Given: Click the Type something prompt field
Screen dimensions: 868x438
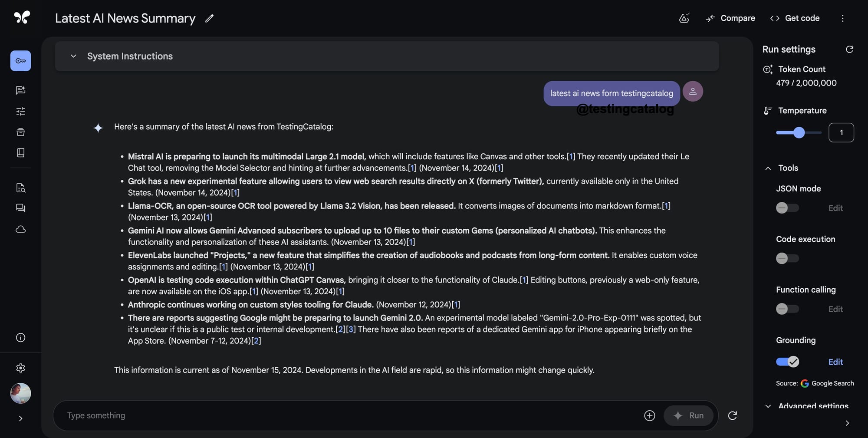Looking at the screenshot, I should coord(352,415).
